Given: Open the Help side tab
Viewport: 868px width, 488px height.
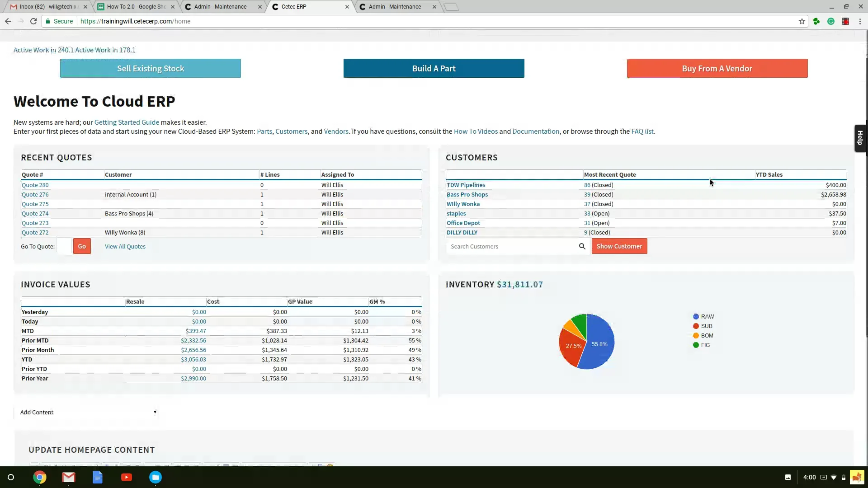Looking at the screenshot, I should point(860,138).
